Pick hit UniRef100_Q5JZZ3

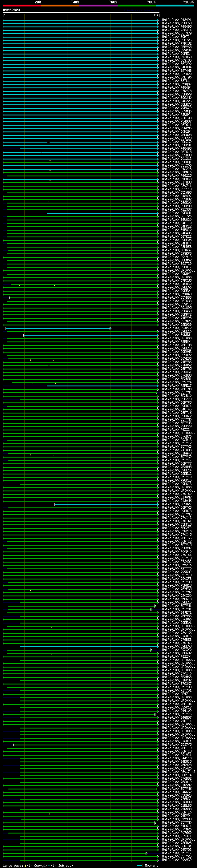(x=177, y=139)
